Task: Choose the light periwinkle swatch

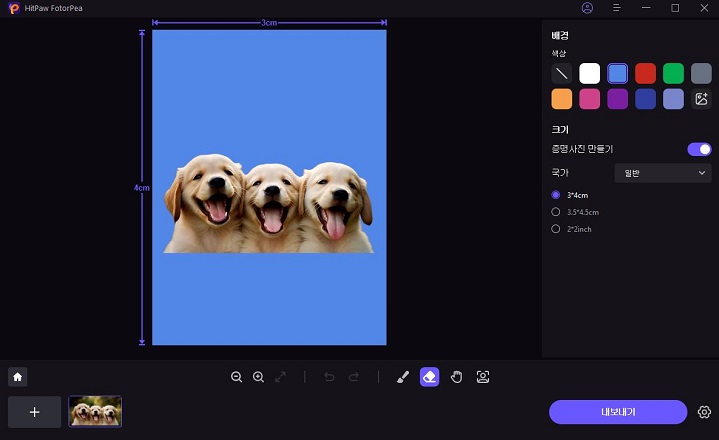Action: [674, 99]
